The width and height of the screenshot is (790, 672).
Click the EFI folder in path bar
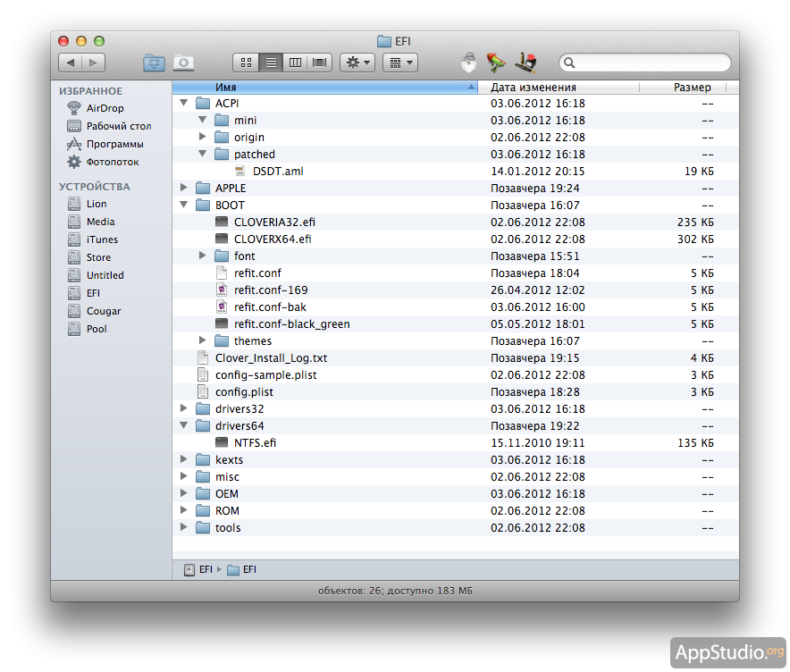(242, 570)
